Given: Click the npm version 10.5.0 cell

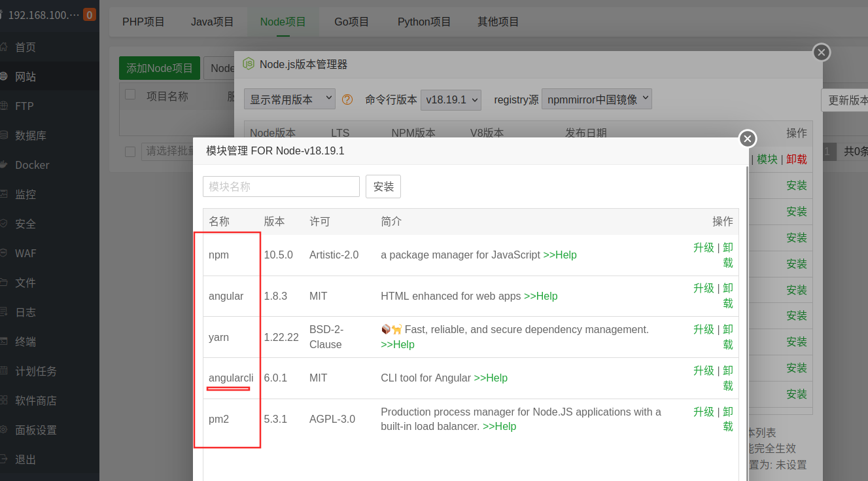Looking at the screenshot, I should [x=279, y=255].
